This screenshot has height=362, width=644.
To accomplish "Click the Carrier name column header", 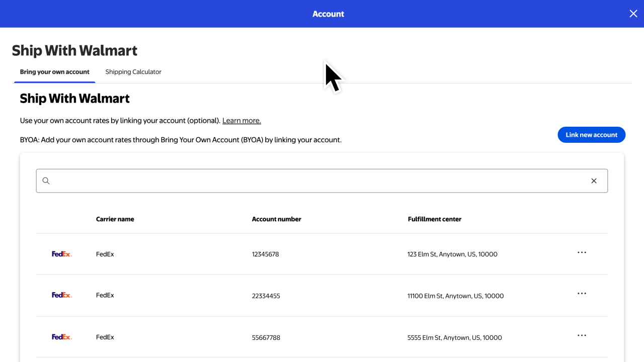I will tap(115, 219).
